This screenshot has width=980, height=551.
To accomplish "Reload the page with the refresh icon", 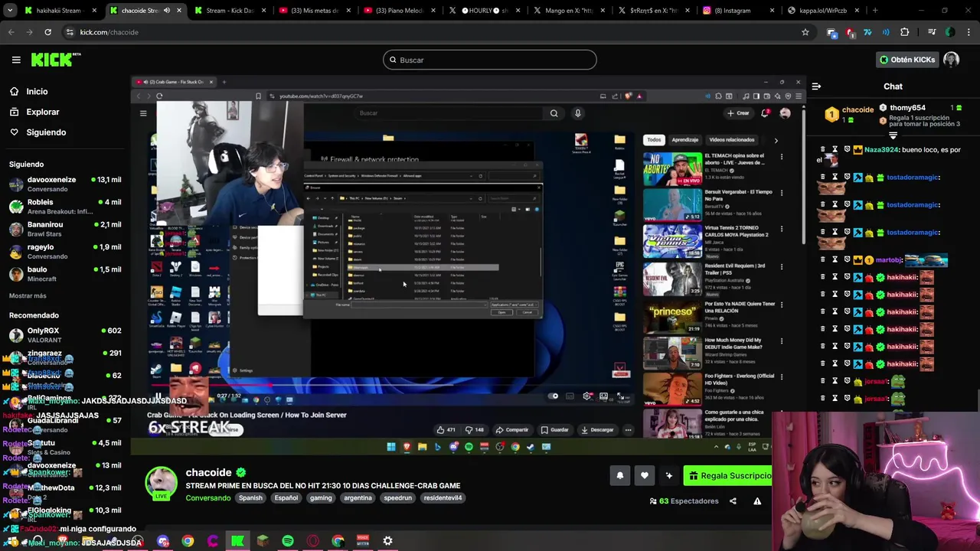I will (47, 32).
